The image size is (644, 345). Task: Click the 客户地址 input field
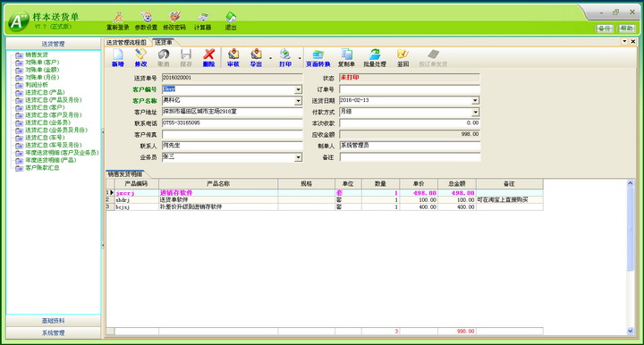pyautogui.click(x=232, y=112)
